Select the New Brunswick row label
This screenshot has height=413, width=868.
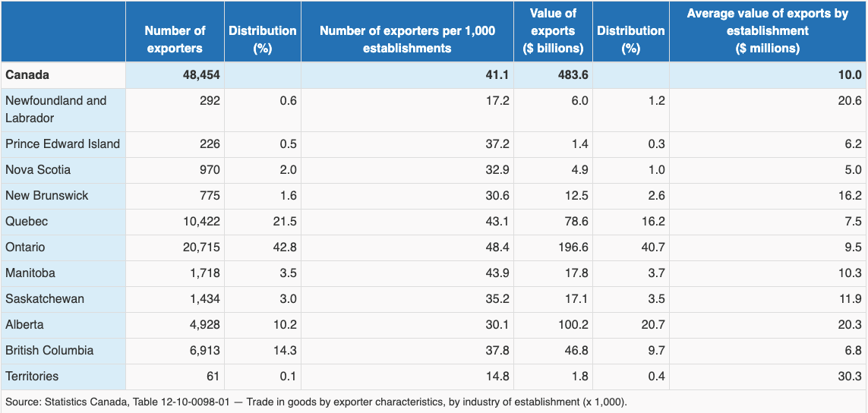pyautogui.click(x=46, y=196)
